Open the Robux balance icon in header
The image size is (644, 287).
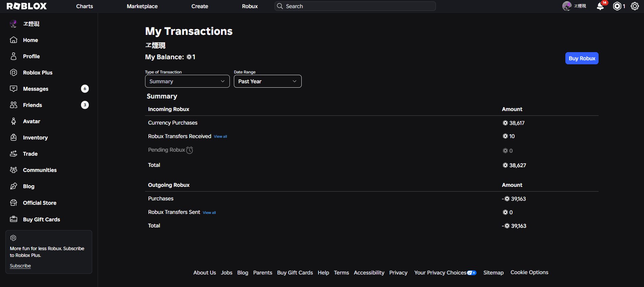(617, 6)
